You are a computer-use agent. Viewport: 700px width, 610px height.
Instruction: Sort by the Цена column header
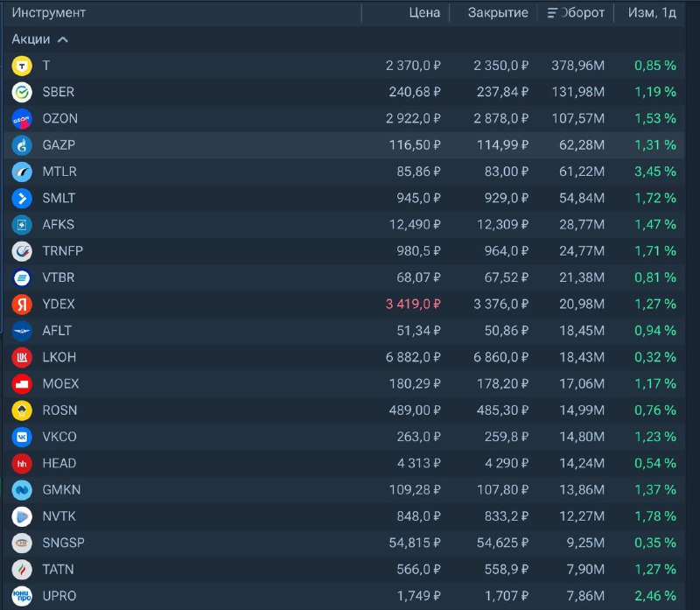424,12
